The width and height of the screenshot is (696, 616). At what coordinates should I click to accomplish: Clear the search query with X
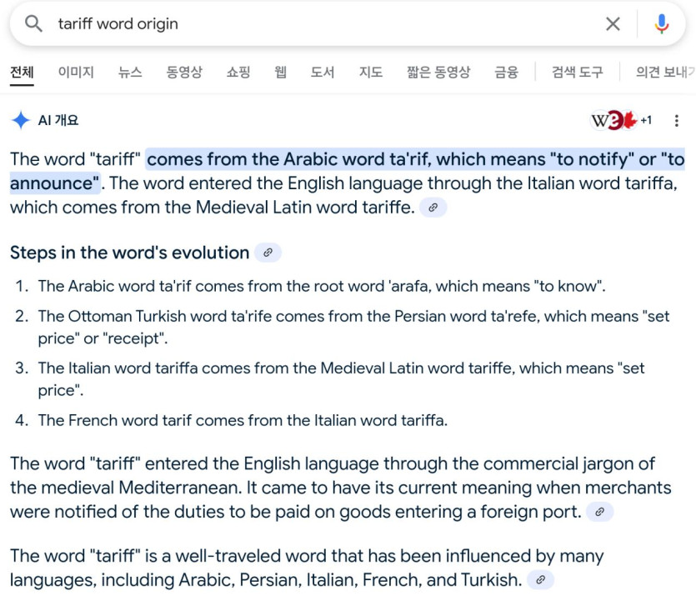pyautogui.click(x=613, y=24)
